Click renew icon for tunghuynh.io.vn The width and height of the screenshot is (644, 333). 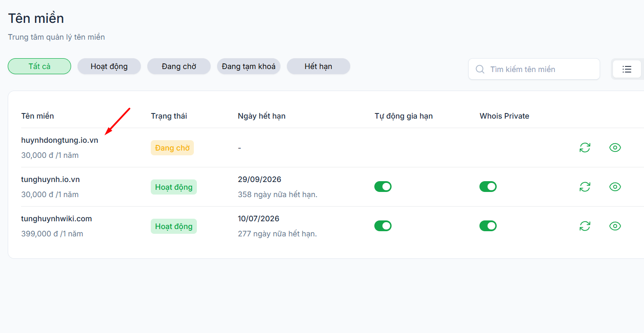click(585, 187)
